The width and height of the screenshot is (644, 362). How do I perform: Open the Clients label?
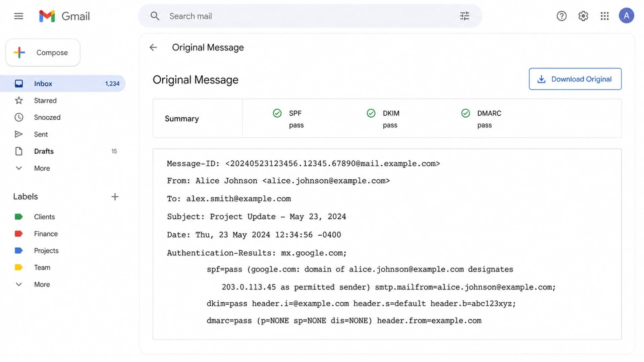coord(44,217)
